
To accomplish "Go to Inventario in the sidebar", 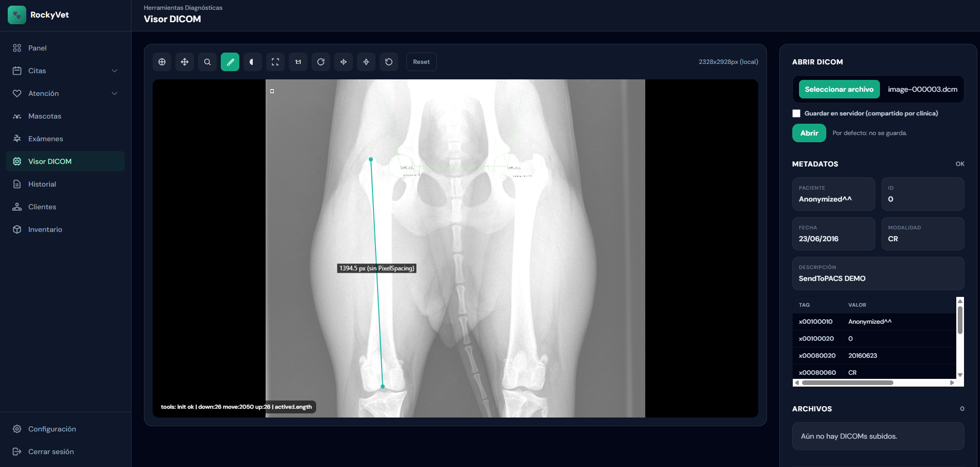I will click(45, 229).
